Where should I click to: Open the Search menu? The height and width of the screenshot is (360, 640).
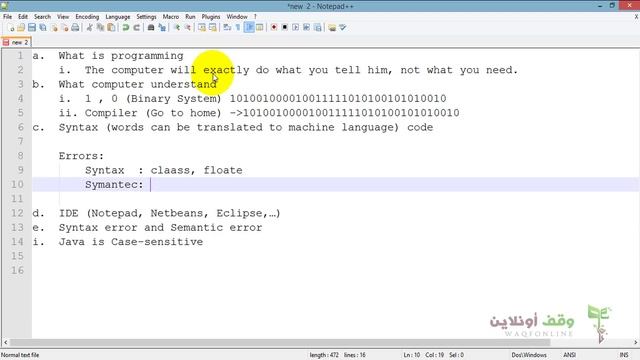tap(42, 17)
